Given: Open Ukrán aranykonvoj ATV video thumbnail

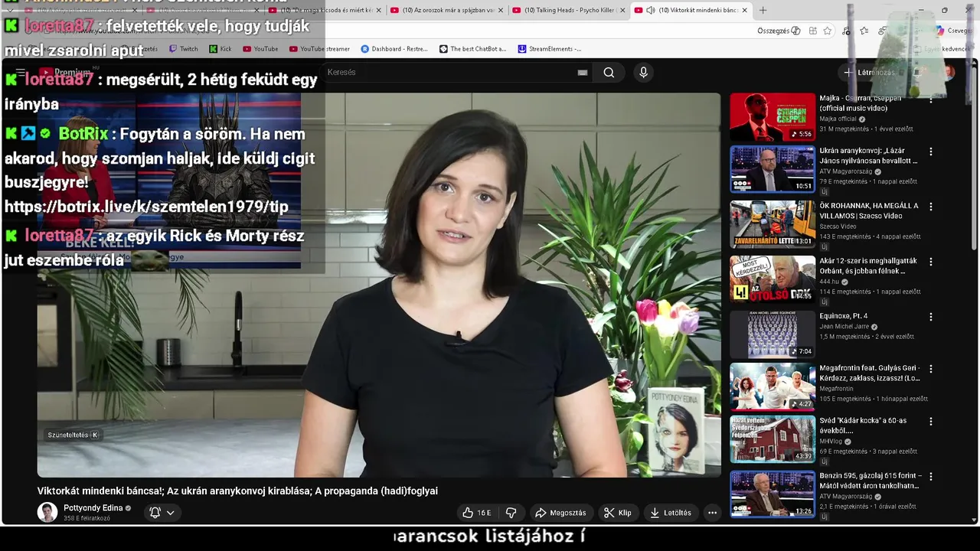Looking at the screenshot, I should pyautogui.click(x=773, y=170).
